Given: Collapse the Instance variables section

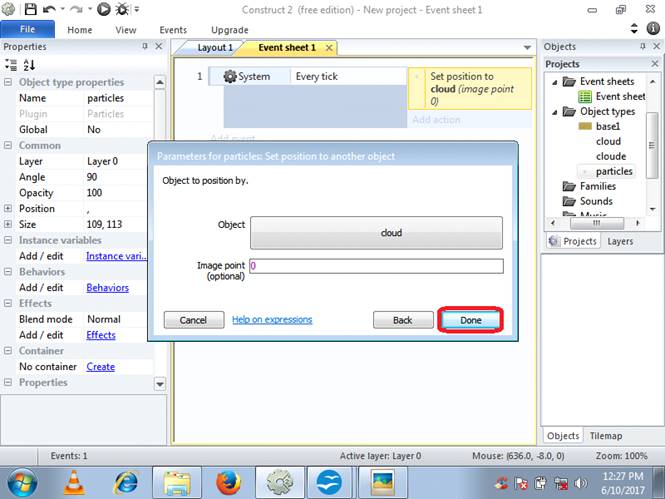Looking at the screenshot, I should click(x=8, y=240).
